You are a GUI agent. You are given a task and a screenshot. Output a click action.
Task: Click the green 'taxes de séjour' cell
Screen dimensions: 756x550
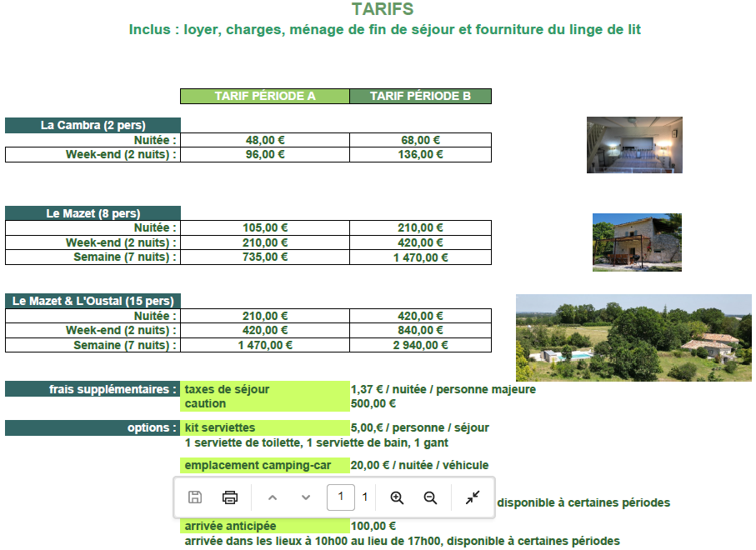(x=265, y=389)
